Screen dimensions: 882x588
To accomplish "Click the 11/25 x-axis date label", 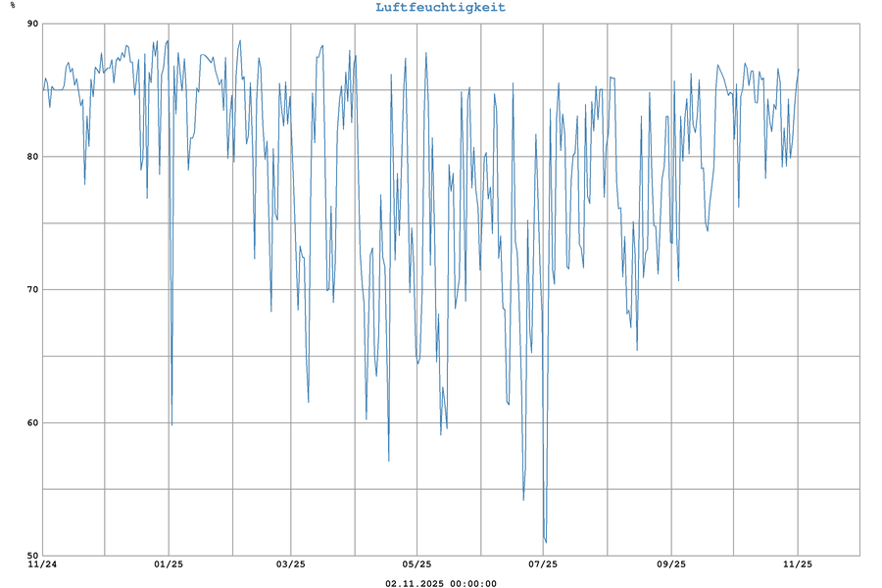I will point(797,564).
